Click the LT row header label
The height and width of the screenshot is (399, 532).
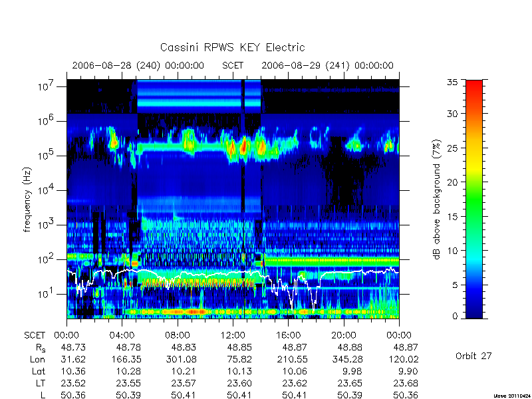point(41,384)
